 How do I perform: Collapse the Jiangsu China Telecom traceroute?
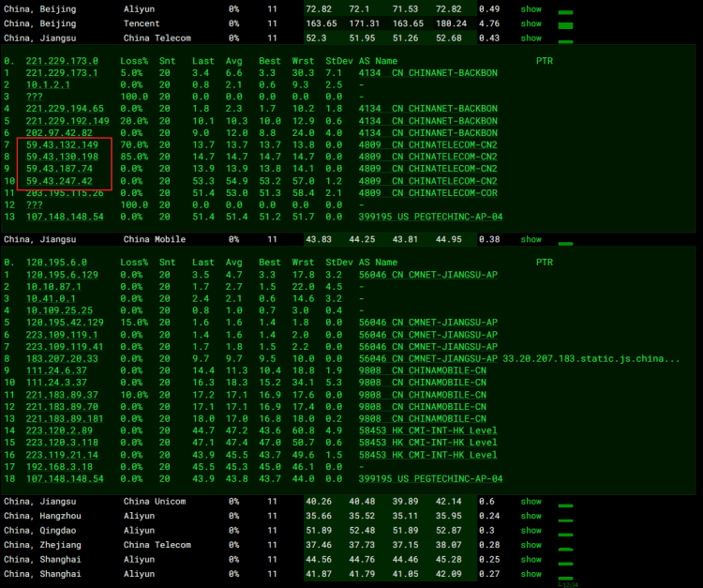coord(531,38)
